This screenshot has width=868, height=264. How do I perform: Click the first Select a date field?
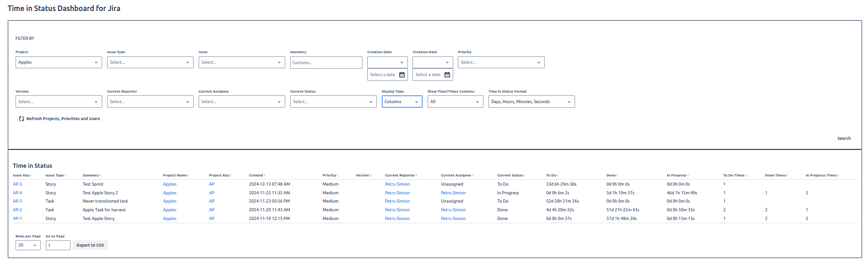pos(387,75)
